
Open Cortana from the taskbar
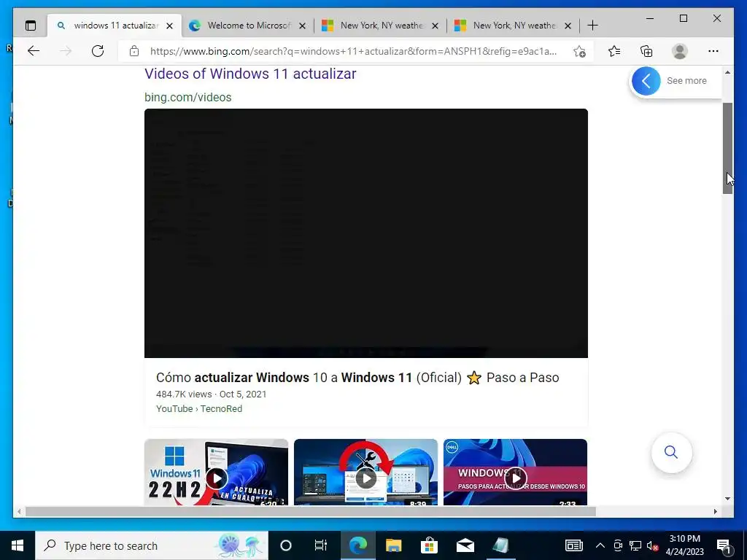(x=286, y=545)
